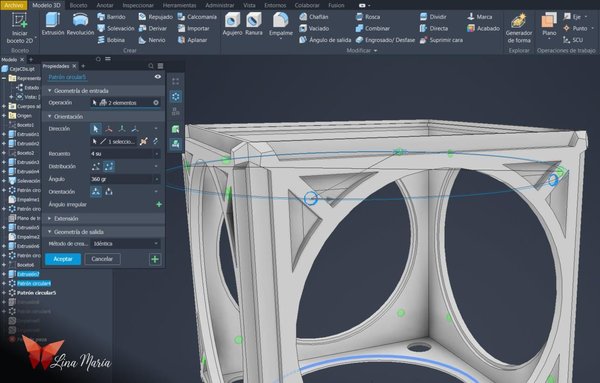
Task: Click the Derivar tool
Action: point(153,28)
